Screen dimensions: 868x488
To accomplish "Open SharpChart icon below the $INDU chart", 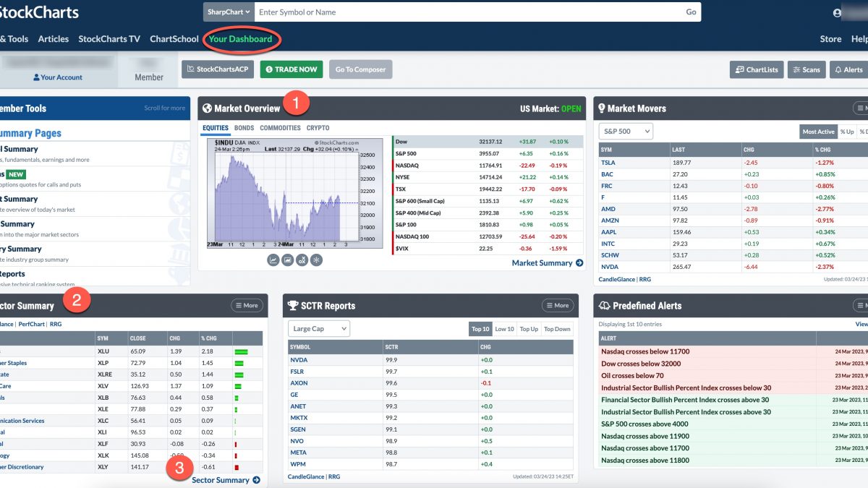I will [x=273, y=260].
